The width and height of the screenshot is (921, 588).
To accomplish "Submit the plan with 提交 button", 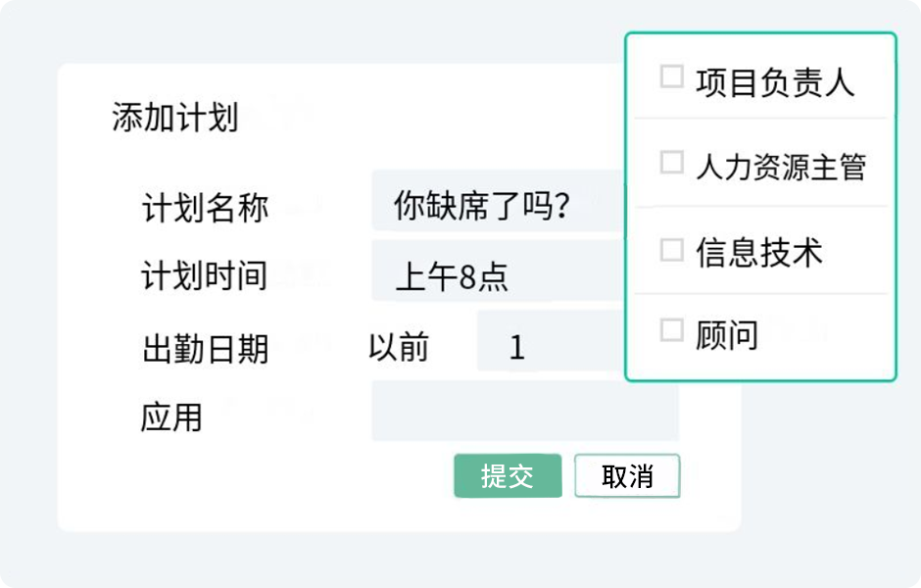I will pos(508,476).
